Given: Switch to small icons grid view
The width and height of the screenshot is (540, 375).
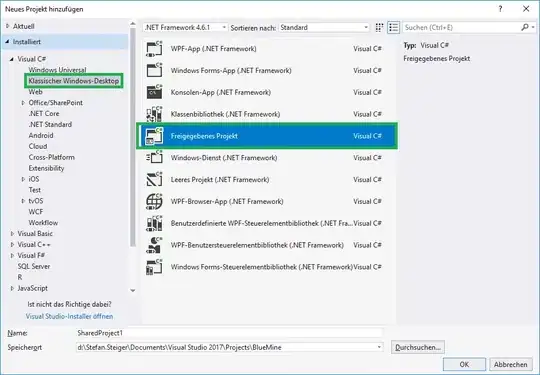Looking at the screenshot, I should pyautogui.click(x=379, y=28).
